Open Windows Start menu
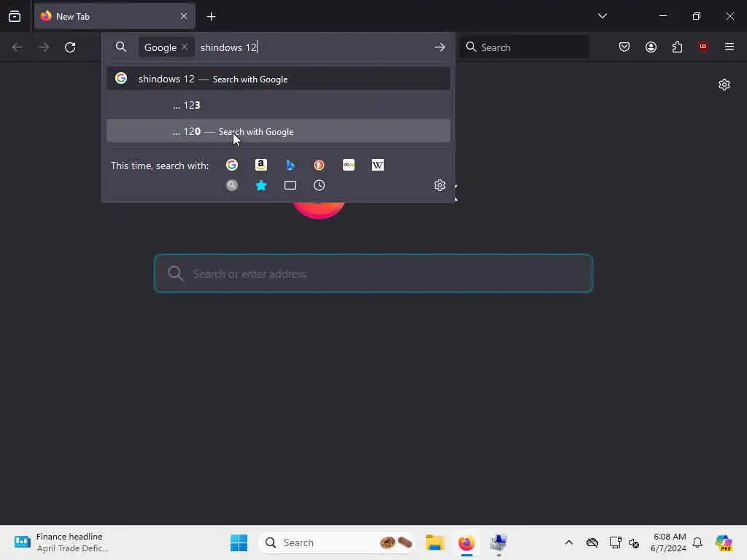Screen dimensions: 747x560 pos(239,542)
